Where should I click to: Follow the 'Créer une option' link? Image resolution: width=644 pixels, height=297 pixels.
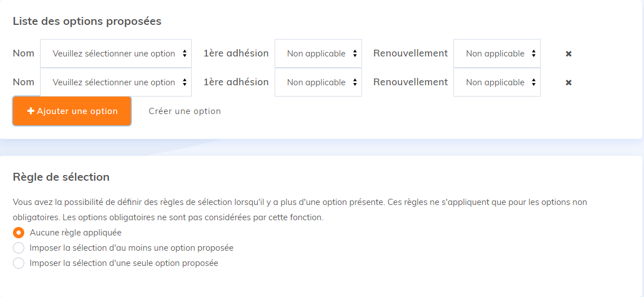185,111
